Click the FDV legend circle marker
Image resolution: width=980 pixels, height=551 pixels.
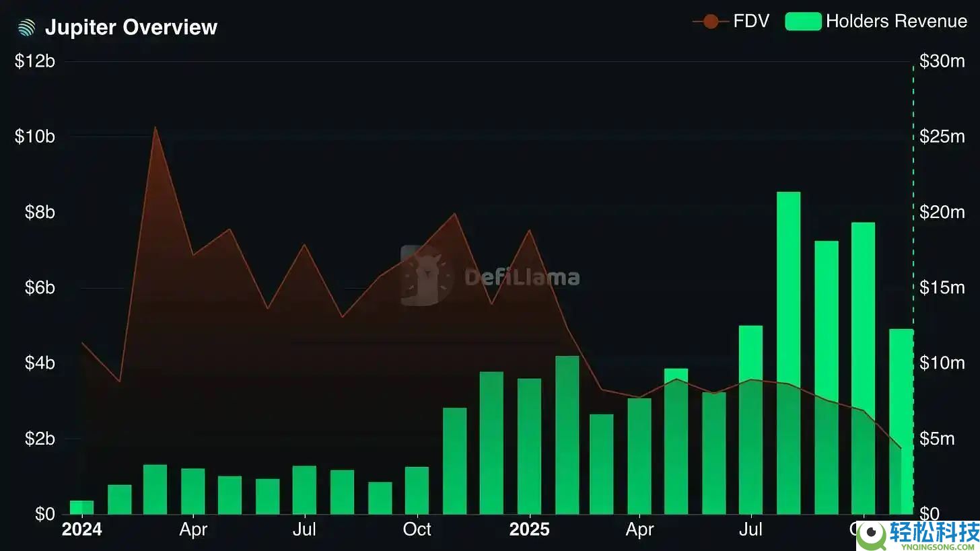coord(710,22)
